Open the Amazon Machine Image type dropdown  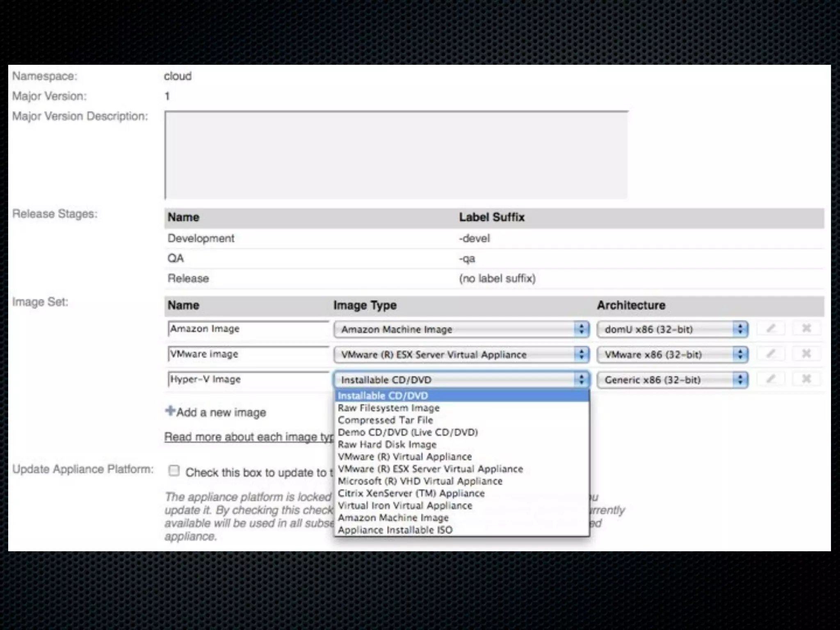tap(461, 329)
